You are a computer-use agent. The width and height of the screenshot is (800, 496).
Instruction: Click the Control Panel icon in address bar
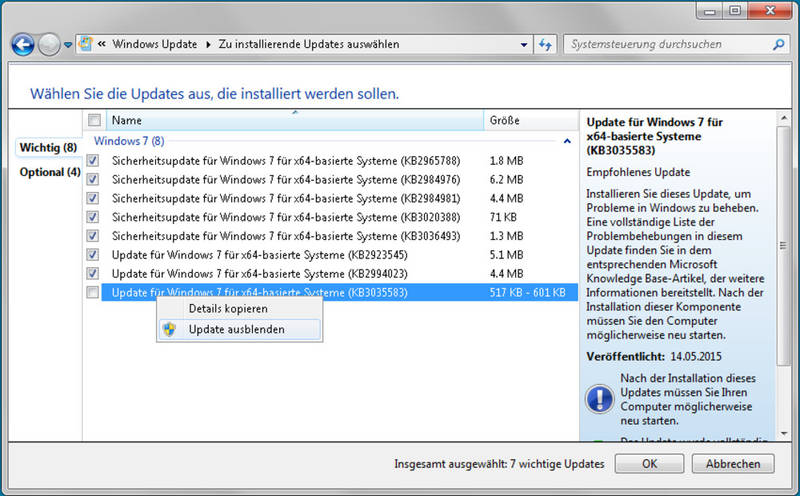pyautogui.click(x=86, y=44)
